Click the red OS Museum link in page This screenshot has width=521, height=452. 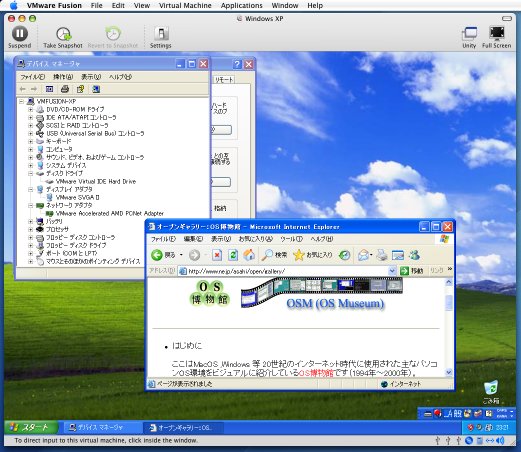tap(316, 373)
